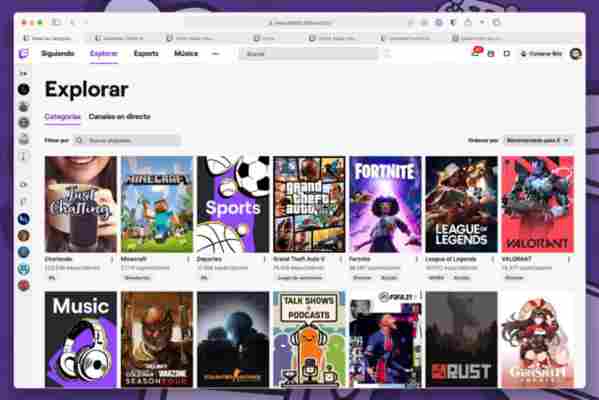
Task: Open the Esports navigation tab
Action: (146, 53)
